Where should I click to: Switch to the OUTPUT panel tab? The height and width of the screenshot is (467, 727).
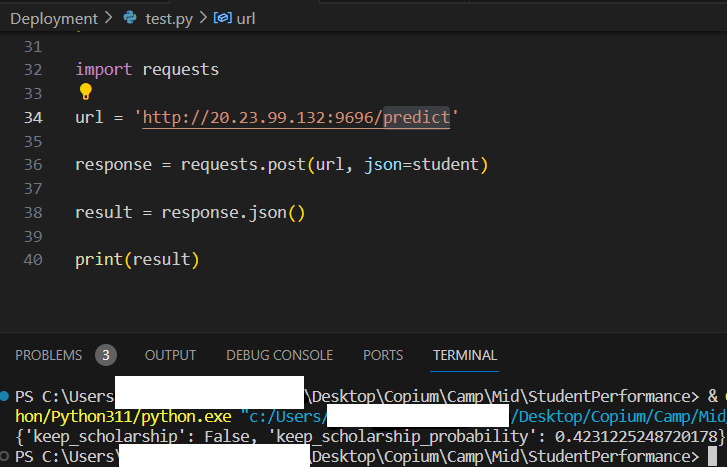pyautogui.click(x=170, y=355)
